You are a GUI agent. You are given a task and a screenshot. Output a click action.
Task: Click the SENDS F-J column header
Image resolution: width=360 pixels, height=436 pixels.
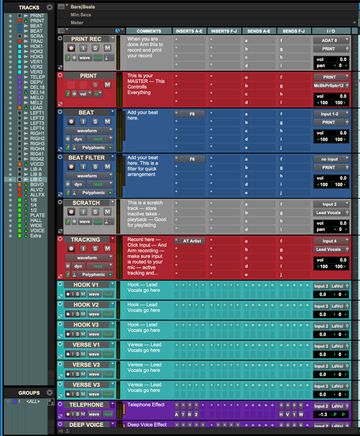294,31
